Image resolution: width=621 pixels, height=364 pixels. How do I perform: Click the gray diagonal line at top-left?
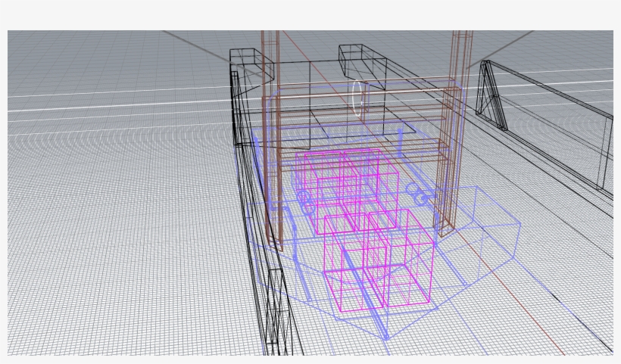197,46
